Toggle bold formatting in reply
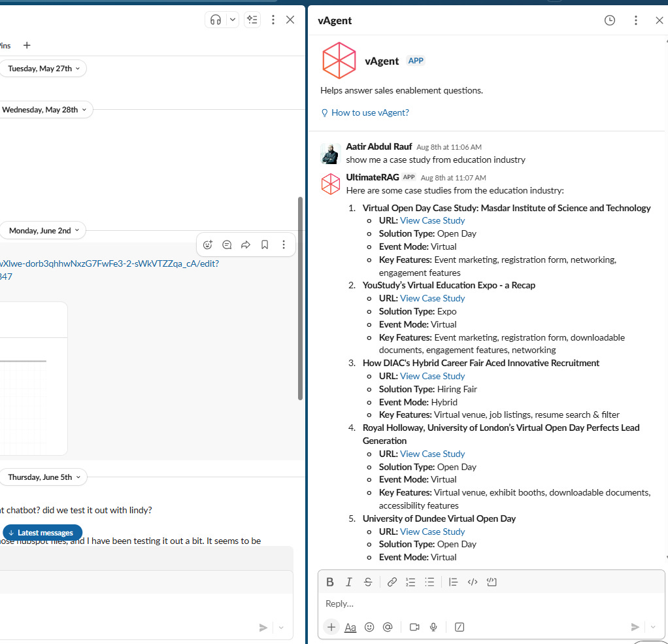Screen dimensions: 668x644 coord(329,582)
